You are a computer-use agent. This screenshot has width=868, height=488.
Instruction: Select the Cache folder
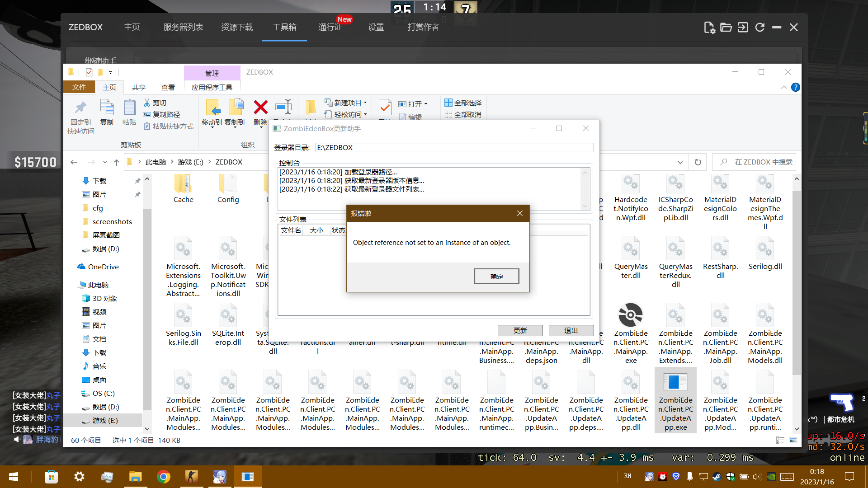click(183, 189)
